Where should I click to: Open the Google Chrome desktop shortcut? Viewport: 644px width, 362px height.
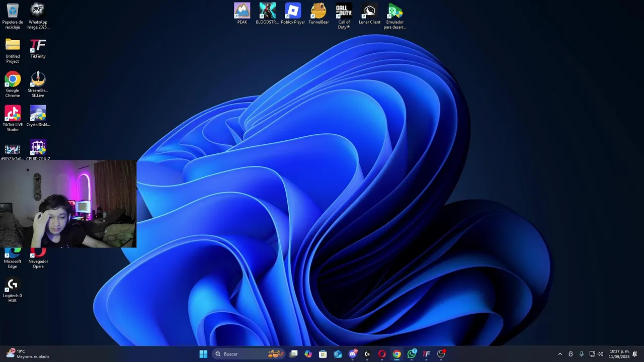coord(13,84)
